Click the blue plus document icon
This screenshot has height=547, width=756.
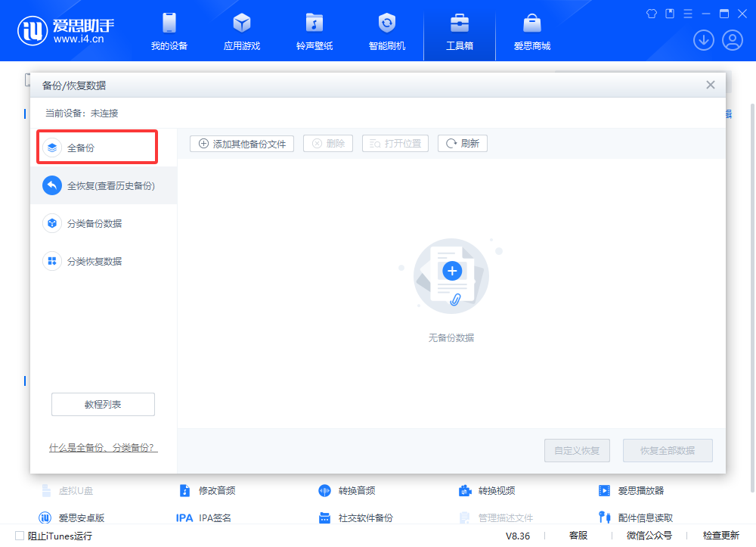[x=452, y=271]
